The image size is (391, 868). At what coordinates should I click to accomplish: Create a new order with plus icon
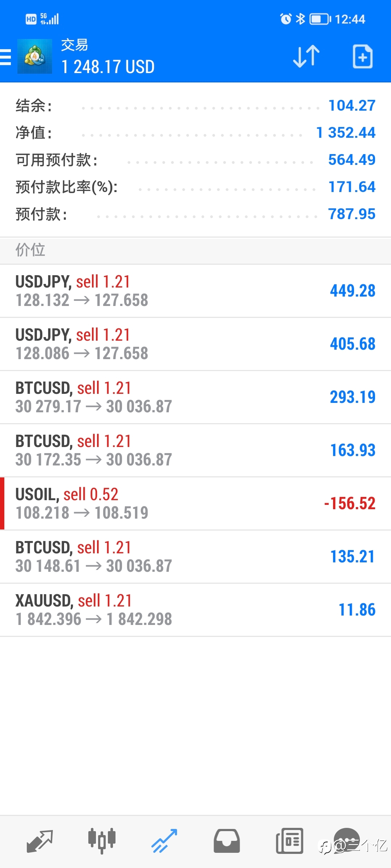[363, 56]
